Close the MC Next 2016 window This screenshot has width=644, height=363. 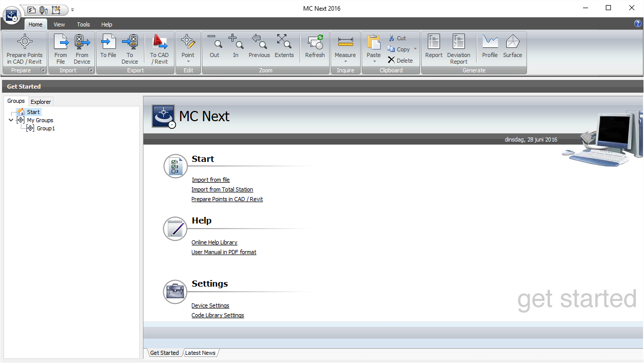coord(632,8)
